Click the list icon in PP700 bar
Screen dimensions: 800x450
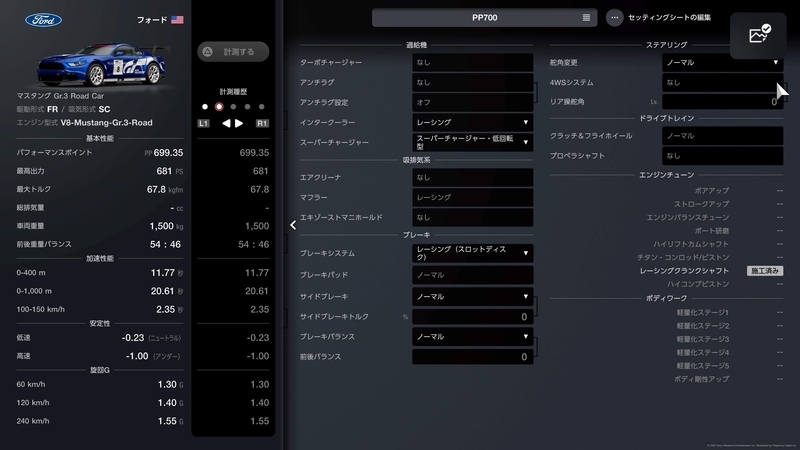click(586, 18)
